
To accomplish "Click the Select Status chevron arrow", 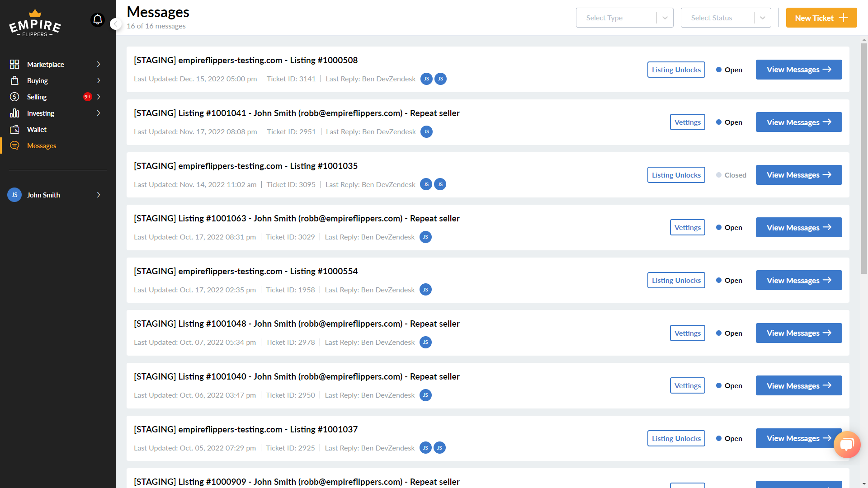I will point(763,18).
